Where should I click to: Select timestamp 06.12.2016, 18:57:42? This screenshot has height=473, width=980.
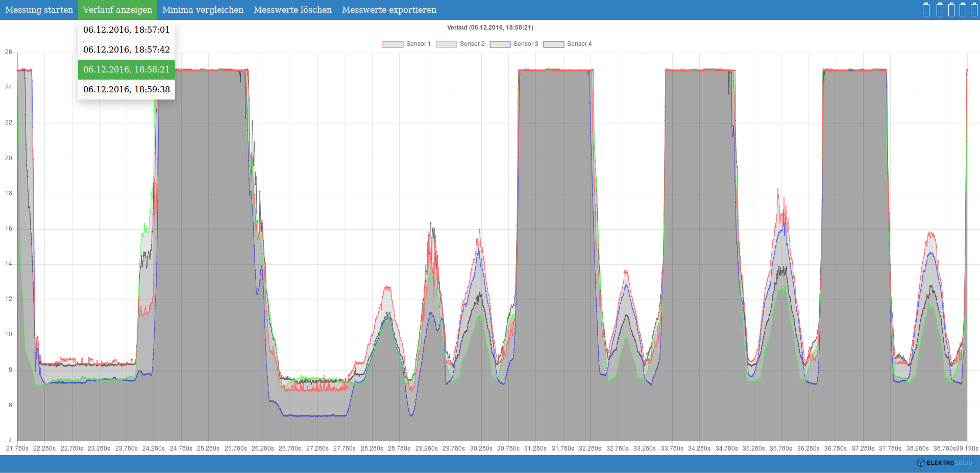126,49
